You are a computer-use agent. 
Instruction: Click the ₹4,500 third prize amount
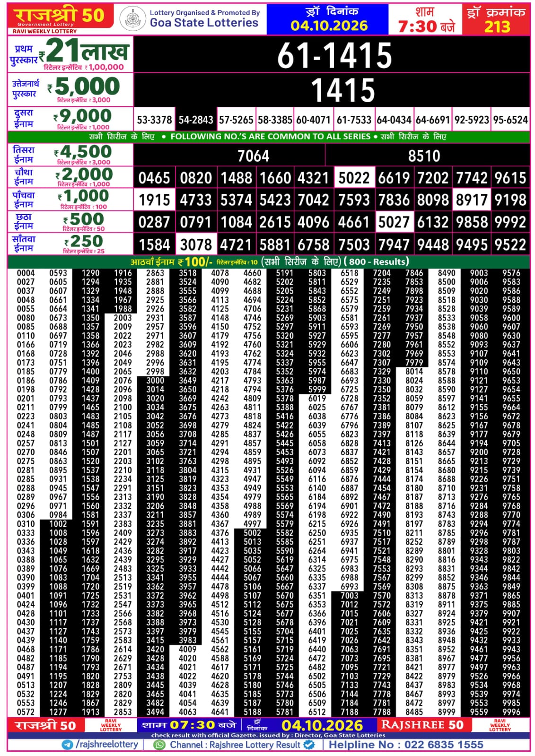pyautogui.click(x=83, y=152)
